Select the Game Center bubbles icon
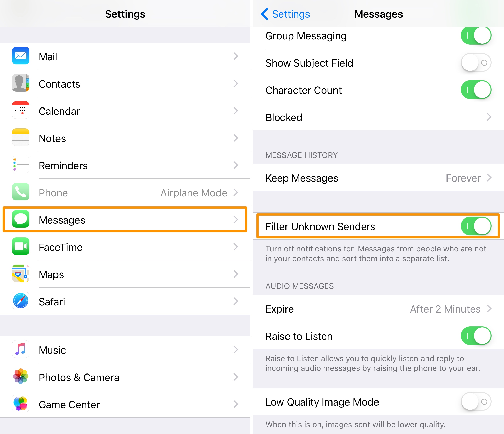The height and width of the screenshot is (434, 504). click(21, 404)
